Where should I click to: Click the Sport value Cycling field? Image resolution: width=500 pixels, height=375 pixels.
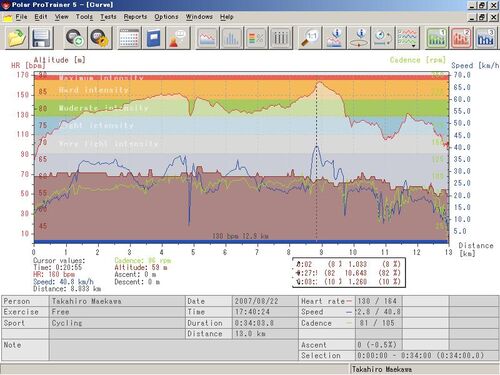pyautogui.click(x=117, y=323)
